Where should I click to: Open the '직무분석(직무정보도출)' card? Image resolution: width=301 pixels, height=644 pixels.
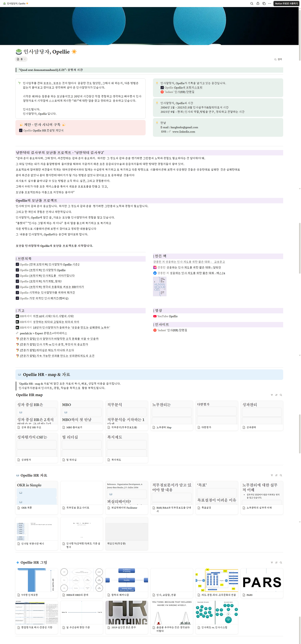coord(127,415)
